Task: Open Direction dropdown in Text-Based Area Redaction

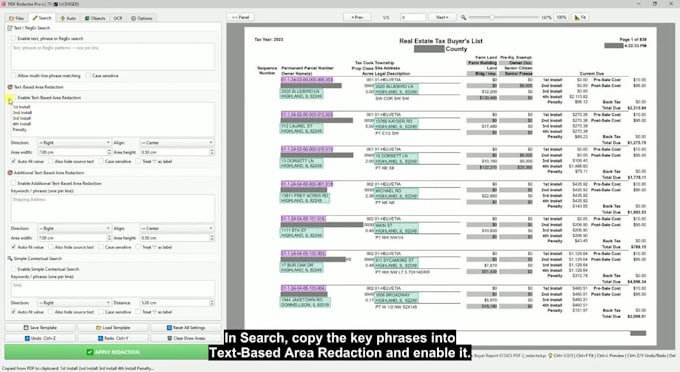Action: coord(74,143)
